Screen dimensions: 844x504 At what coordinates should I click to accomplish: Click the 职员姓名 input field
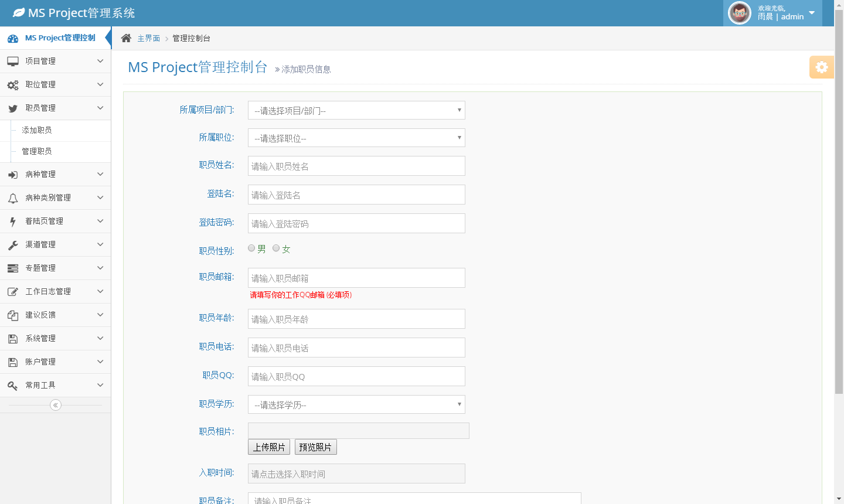pos(356,166)
